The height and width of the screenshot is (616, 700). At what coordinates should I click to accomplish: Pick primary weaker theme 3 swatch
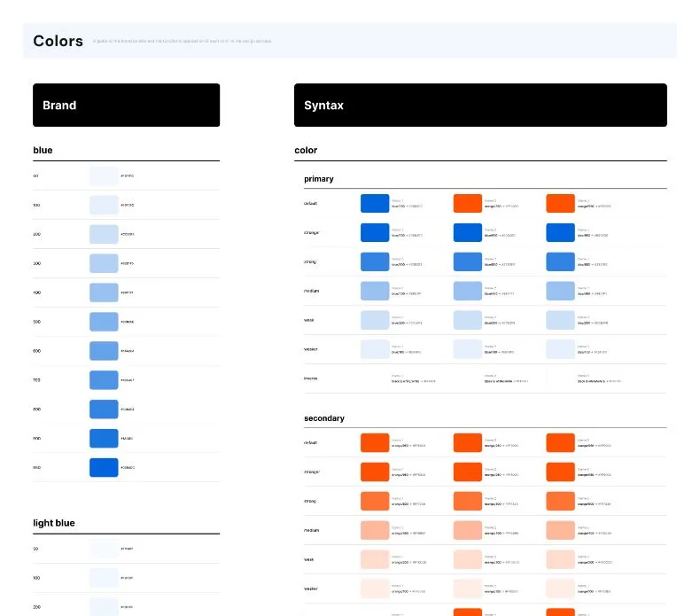click(x=560, y=349)
